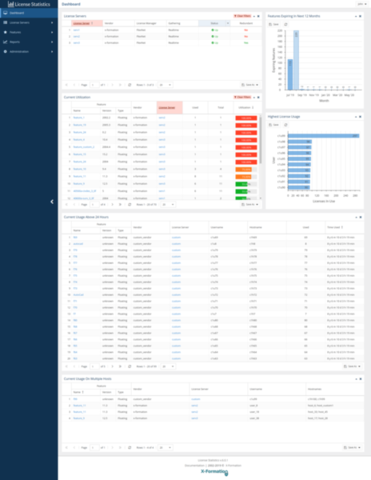Open rows-per-page dropdown in Usage Above 24 Hours
Image resolution: width=371 pixels, height=480 pixels.
pos(168,367)
